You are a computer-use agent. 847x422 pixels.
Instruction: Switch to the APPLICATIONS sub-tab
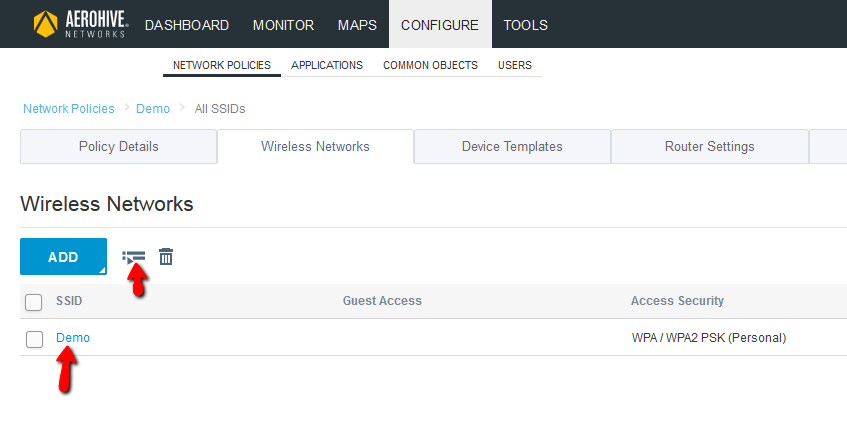(327, 65)
